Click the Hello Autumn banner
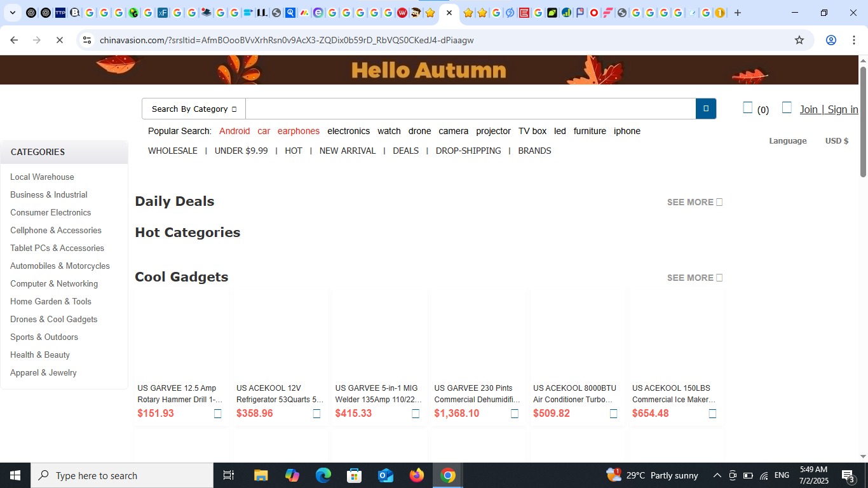This screenshot has height=488, width=868. [x=429, y=70]
